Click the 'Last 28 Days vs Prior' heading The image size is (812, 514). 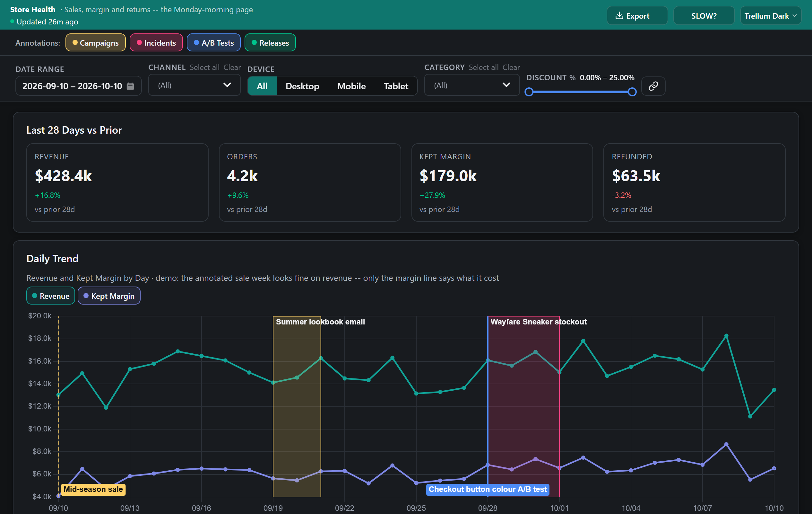(74, 130)
